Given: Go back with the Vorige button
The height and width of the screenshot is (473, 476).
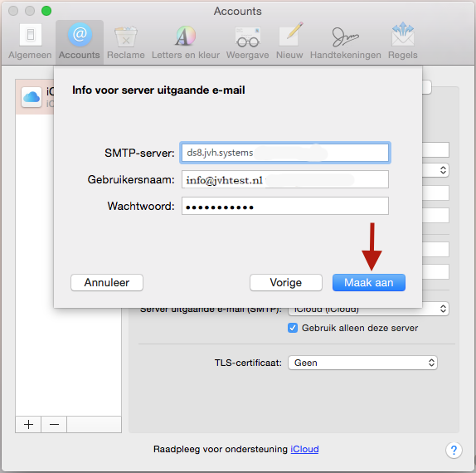Looking at the screenshot, I should [x=285, y=282].
